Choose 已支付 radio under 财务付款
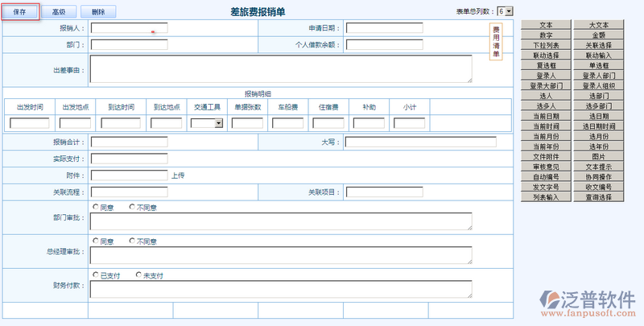644x326 pixels. 95,274
